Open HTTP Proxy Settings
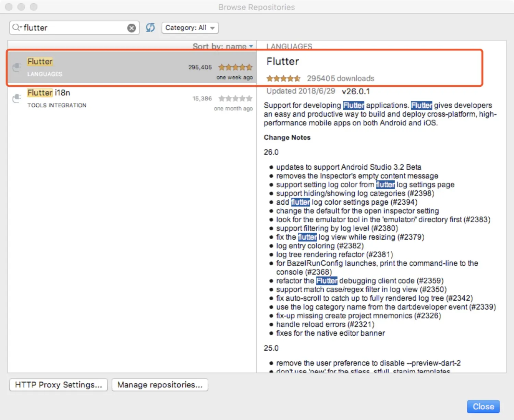This screenshot has height=420, width=514. pyautogui.click(x=59, y=385)
